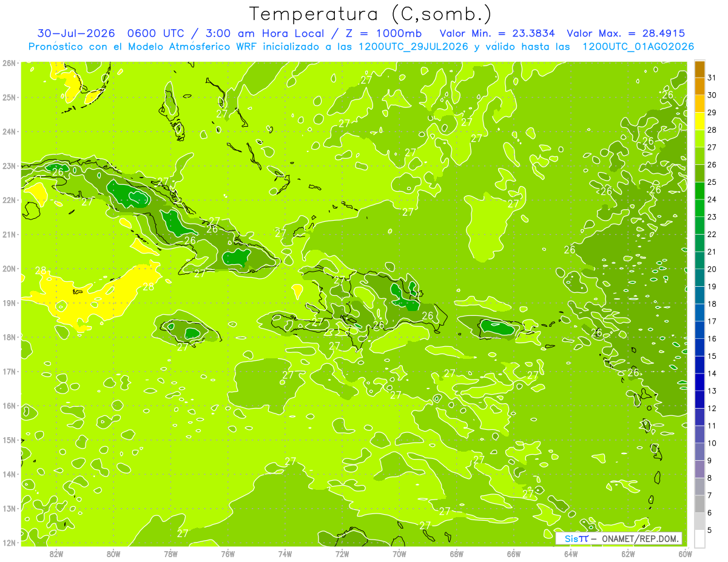Click the '60W' longitude axis label
728x562 pixels.
pos(685,554)
